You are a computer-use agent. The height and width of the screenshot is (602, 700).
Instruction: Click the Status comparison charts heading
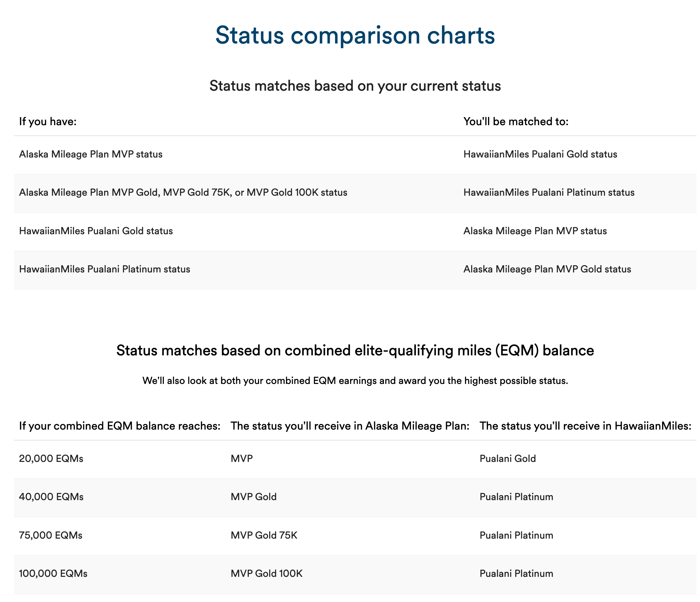click(355, 35)
